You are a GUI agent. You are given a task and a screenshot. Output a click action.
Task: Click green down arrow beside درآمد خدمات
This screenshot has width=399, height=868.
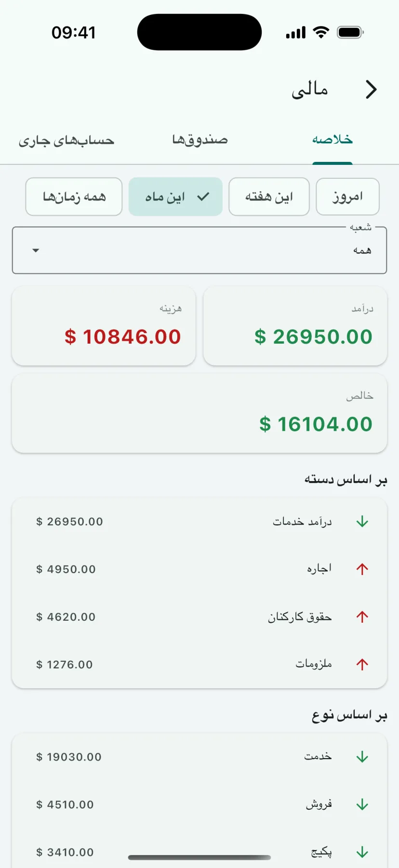pyautogui.click(x=362, y=521)
